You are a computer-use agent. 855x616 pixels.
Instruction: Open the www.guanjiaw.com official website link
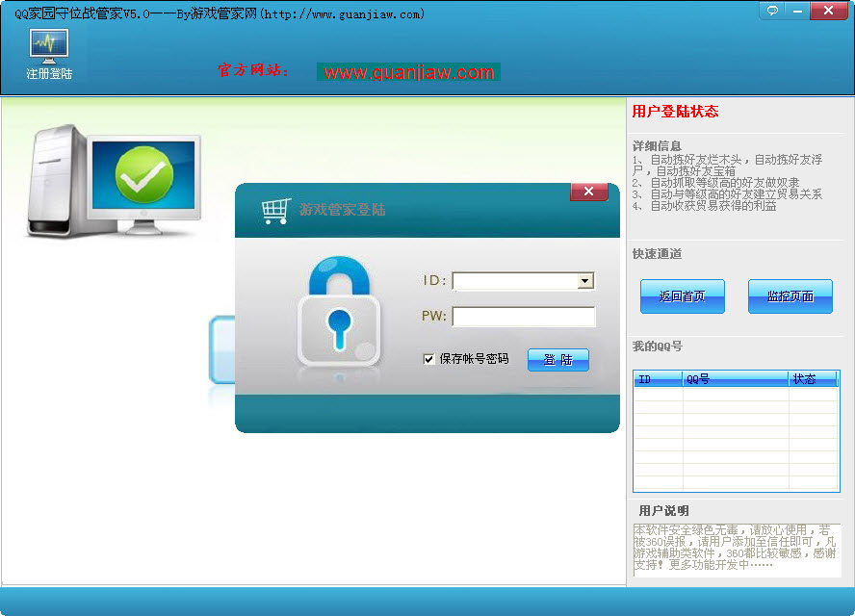click(x=408, y=72)
